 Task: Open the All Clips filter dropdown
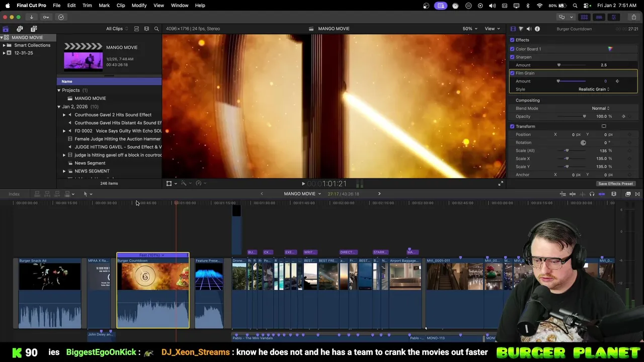click(116, 29)
